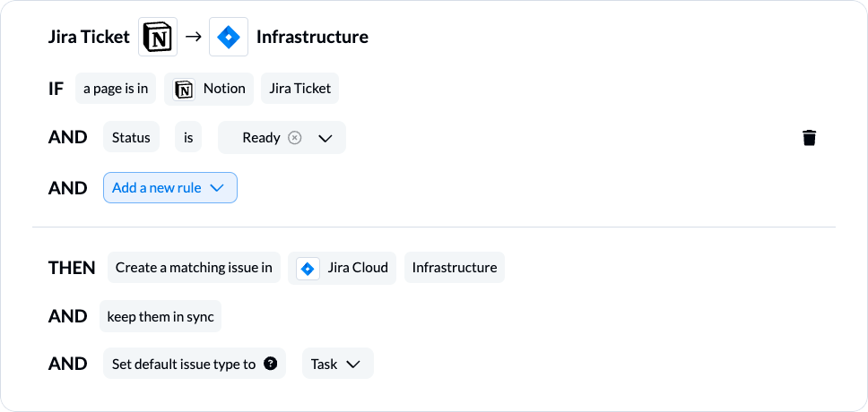Click the help question mark icon

[270, 364]
